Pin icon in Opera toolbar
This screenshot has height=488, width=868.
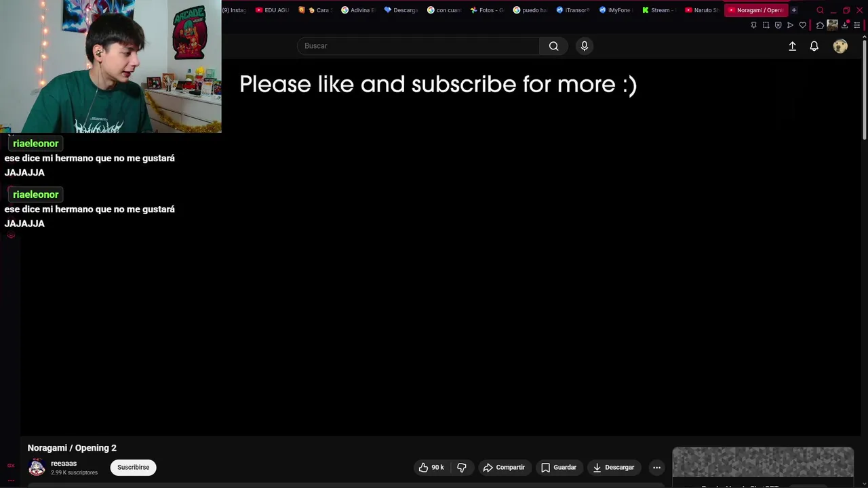pos(753,25)
